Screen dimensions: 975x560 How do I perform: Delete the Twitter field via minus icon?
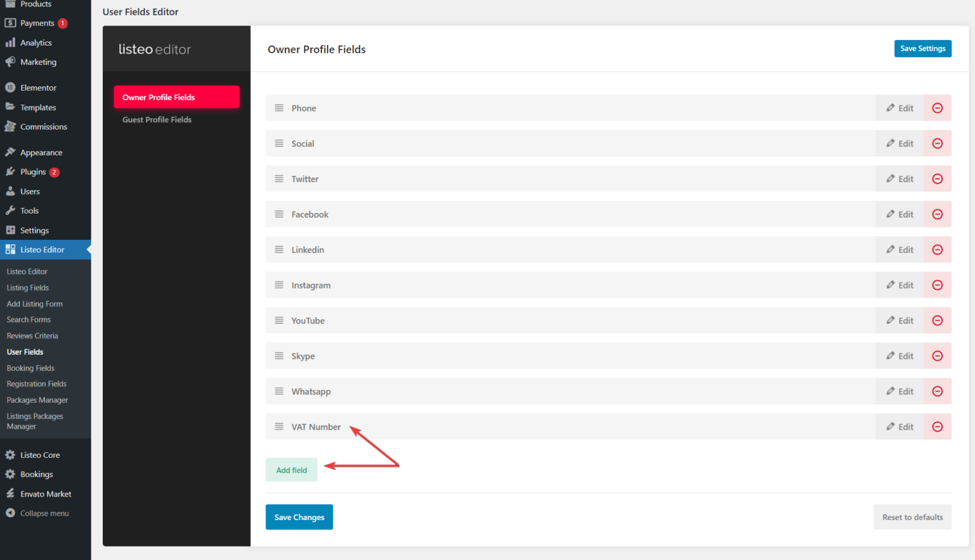pyautogui.click(x=937, y=179)
